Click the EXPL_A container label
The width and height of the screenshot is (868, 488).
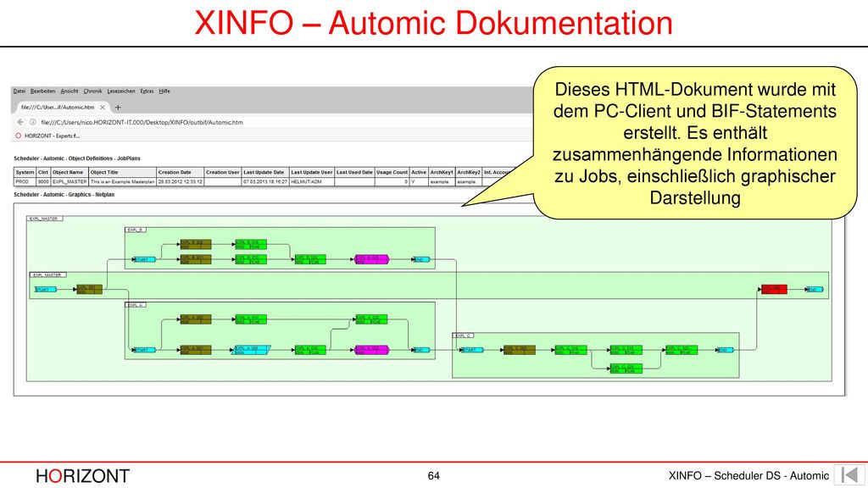coord(136,305)
